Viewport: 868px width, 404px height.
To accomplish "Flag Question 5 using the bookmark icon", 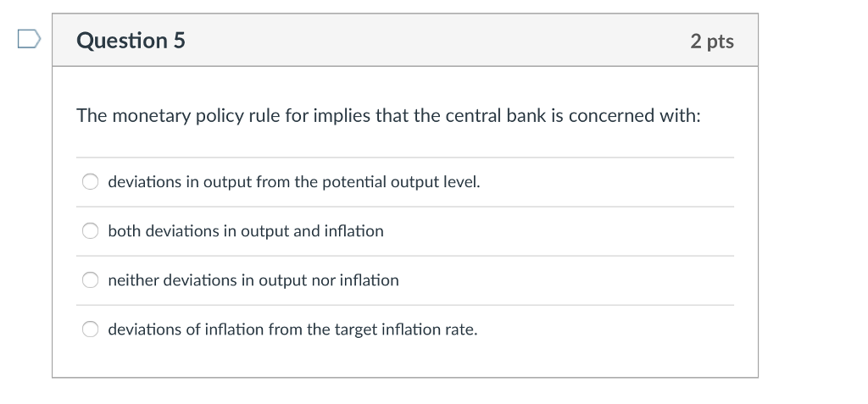I will pos(29,39).
